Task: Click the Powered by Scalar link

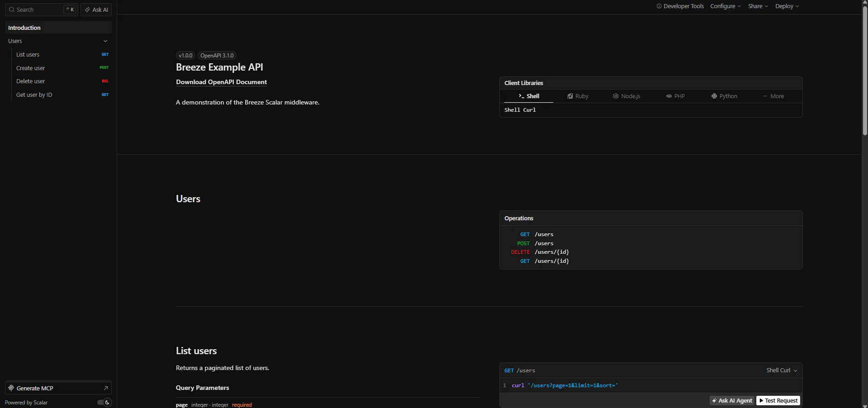Action: (26, 403)
